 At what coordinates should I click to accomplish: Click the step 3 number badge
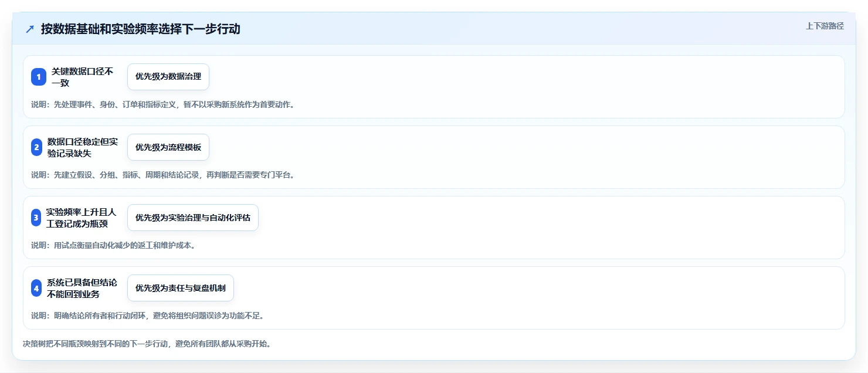coord(36,218)
